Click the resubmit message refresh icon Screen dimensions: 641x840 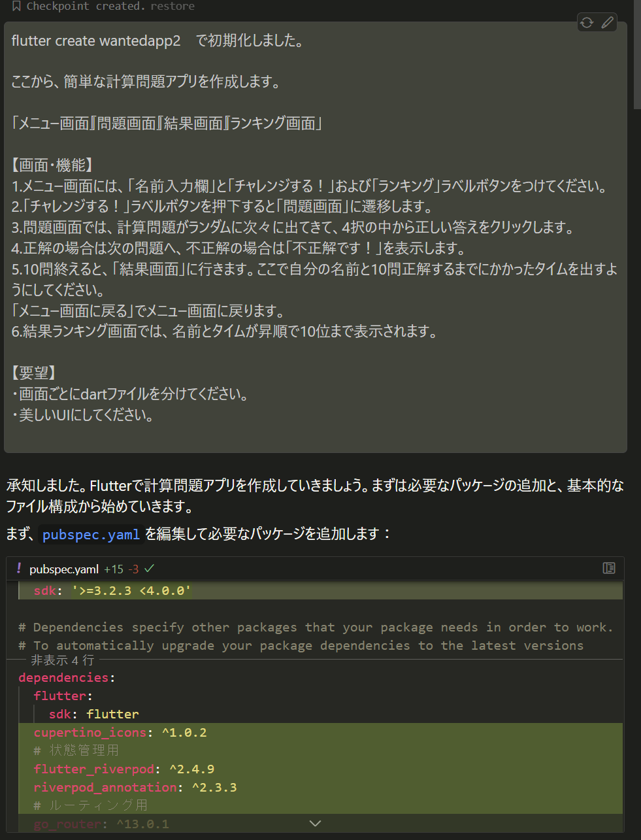[587, 23]
